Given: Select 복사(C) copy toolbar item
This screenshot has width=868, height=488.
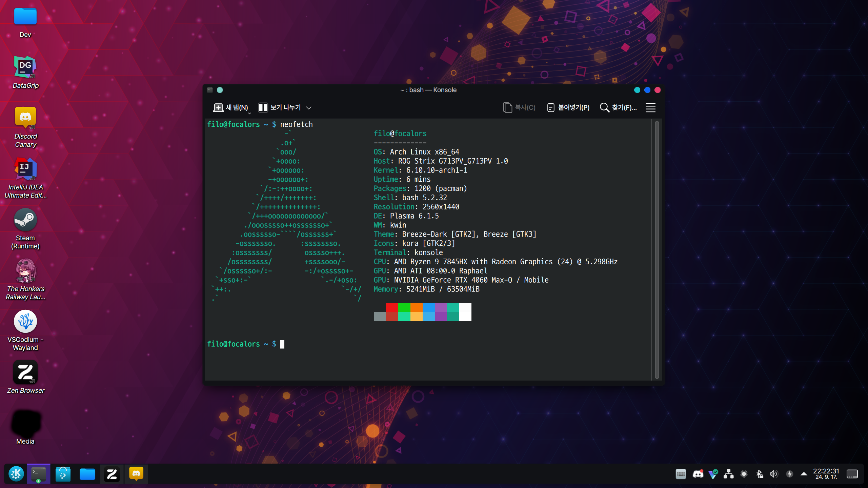Looking at the screenshot, I should [518, 107].
